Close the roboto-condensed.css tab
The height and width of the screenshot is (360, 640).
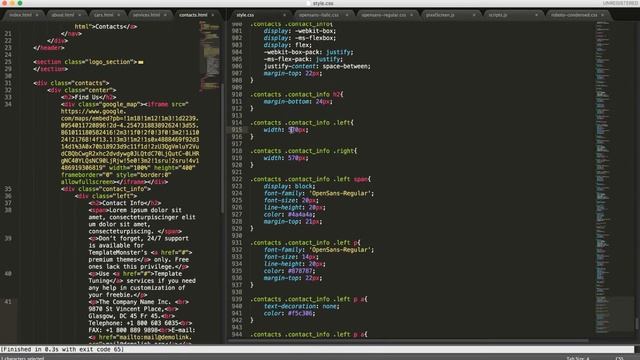click(603, 15)
